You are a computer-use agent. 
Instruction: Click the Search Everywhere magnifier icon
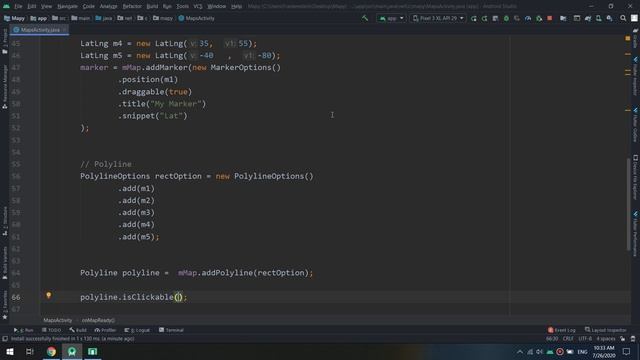(623, 18)
